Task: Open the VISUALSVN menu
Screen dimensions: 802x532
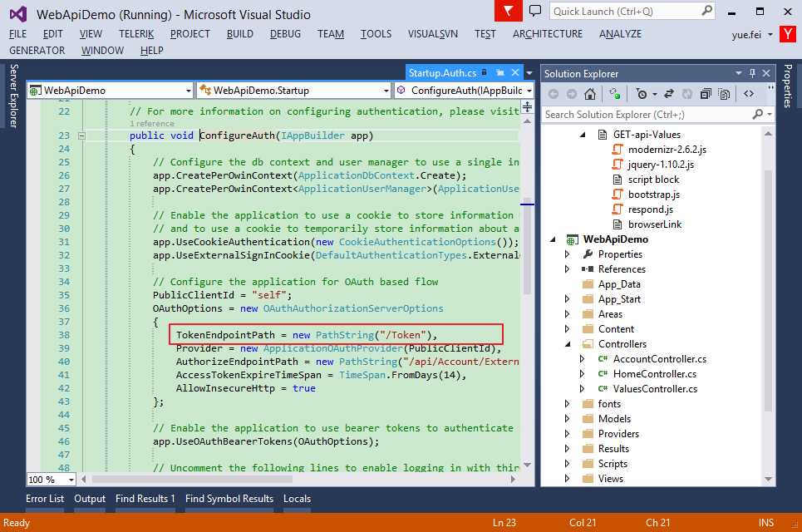Action: click(433, 34)
